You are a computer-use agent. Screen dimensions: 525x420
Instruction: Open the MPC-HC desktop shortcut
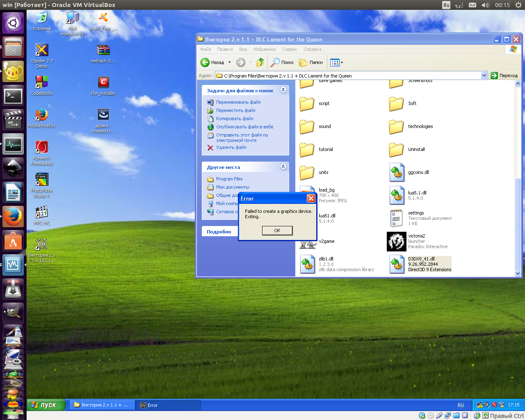click(x=41, y=212)
